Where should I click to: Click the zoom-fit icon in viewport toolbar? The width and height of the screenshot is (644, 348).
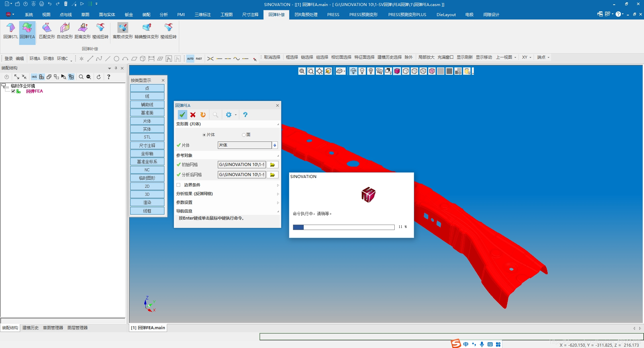click(302, 71)
